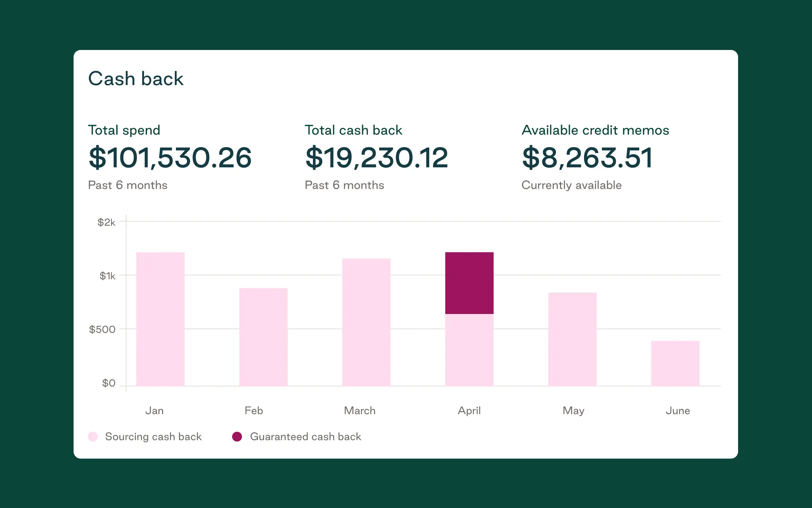Click the Sourcing cash back legend dot
This screenshot has height=508, width=812.
coord(93,437)
